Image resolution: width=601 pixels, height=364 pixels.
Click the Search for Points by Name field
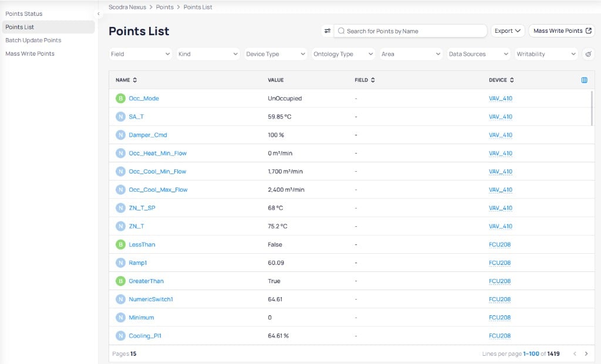(x=410, y=31)
